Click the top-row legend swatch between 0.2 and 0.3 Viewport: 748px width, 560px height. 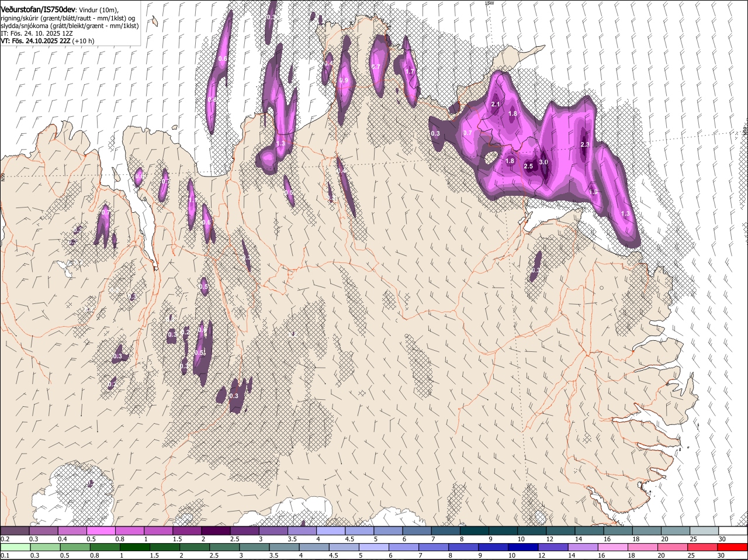tap(15, 530)
